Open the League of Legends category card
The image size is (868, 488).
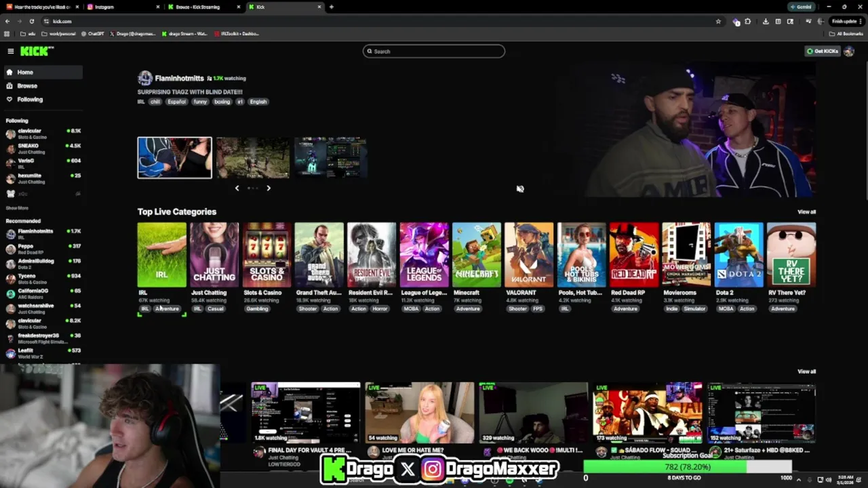pyautogui.click(x=424, y=255)
